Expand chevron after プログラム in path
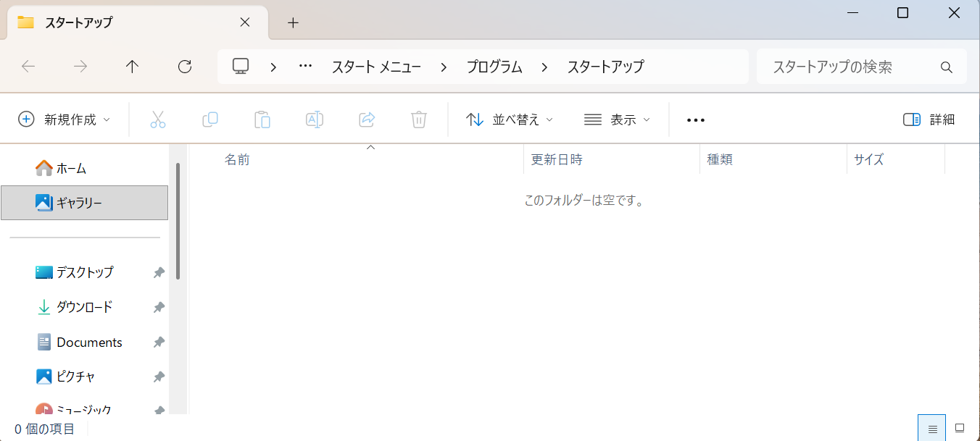Viewport: 980px width, 441px height. pos(544,67)
